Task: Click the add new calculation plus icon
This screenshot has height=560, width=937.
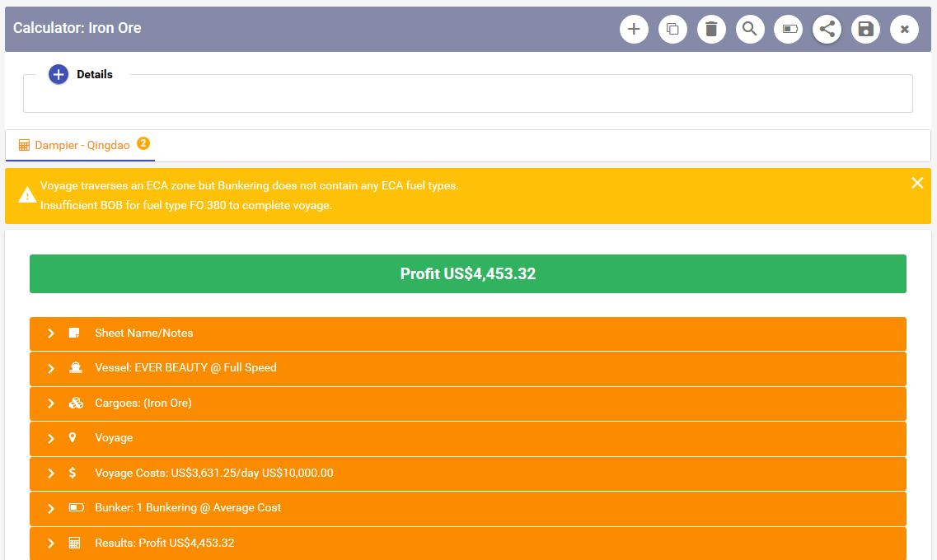Action: 634,30
